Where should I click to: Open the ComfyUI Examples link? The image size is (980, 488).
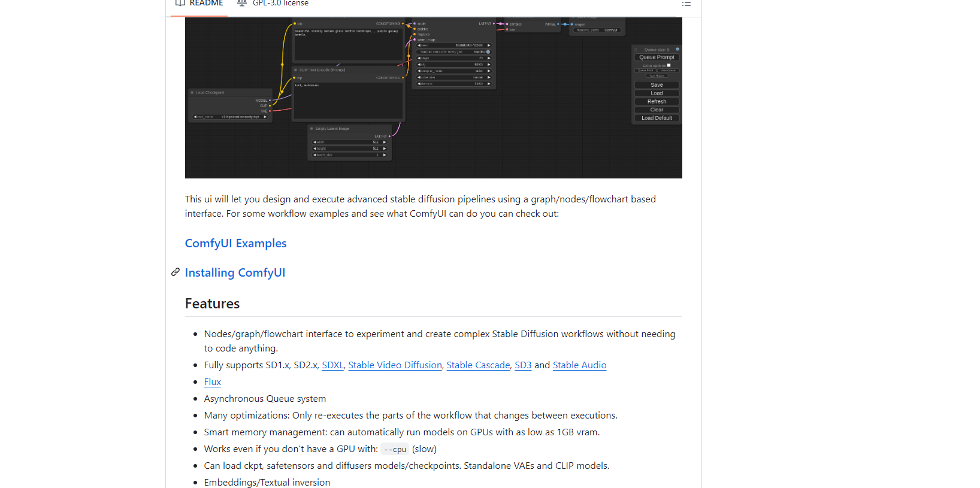(x=235, y=243)
